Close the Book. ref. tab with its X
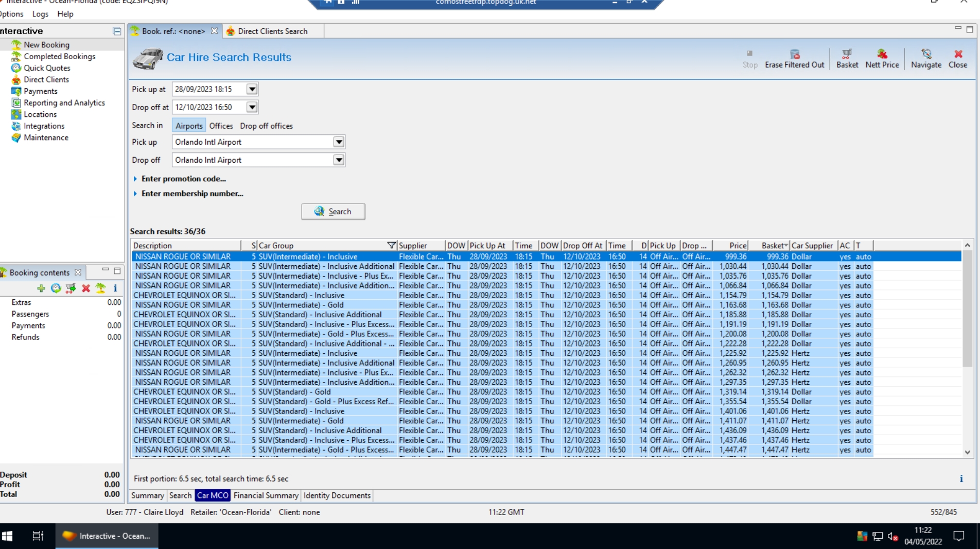980x549 pixels. (214, 31)
